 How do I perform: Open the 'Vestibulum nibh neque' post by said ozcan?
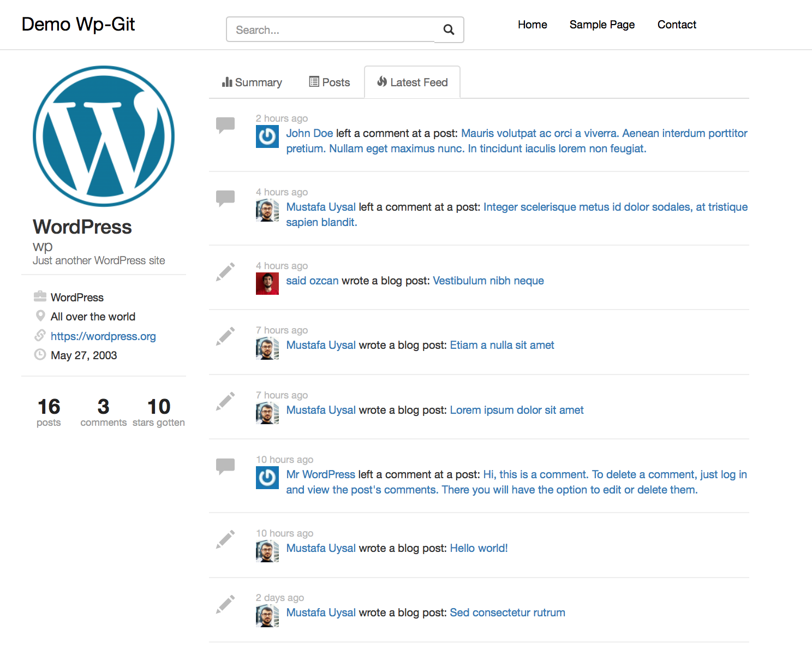488,280
